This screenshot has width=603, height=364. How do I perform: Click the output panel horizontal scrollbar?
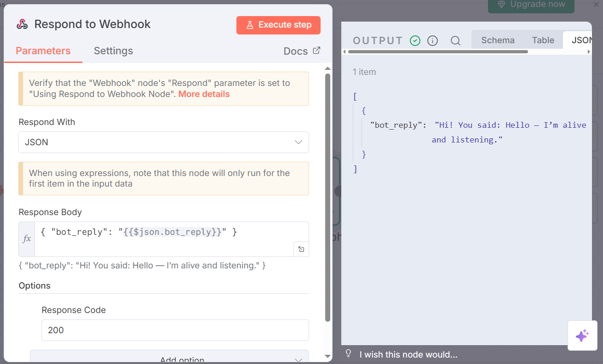click(x=438, y=51)
